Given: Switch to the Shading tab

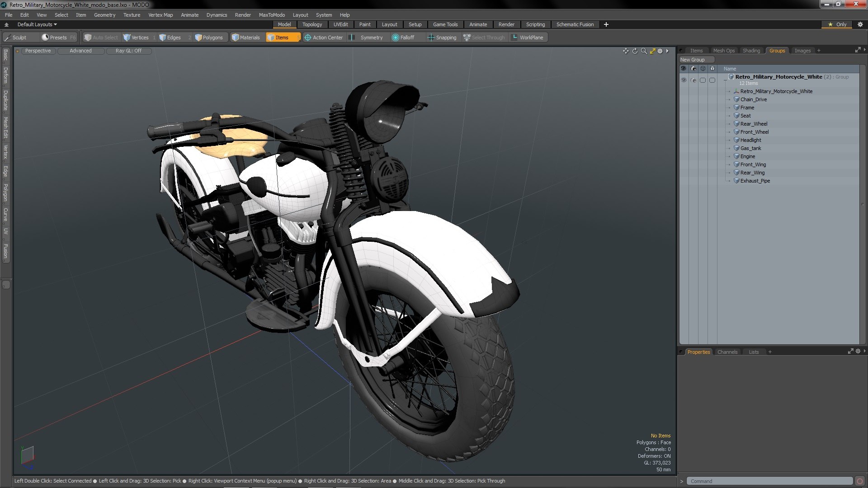Looking at the screenshot, I should (751, 51).
